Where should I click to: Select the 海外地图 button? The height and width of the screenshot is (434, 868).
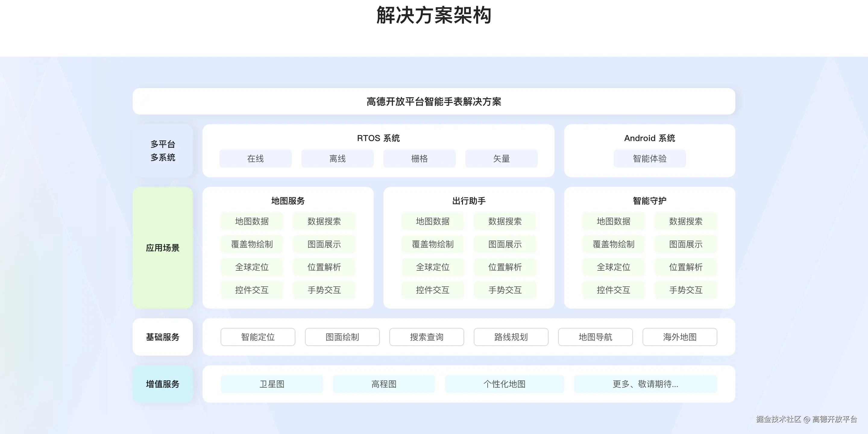click(x=680, y=337)
